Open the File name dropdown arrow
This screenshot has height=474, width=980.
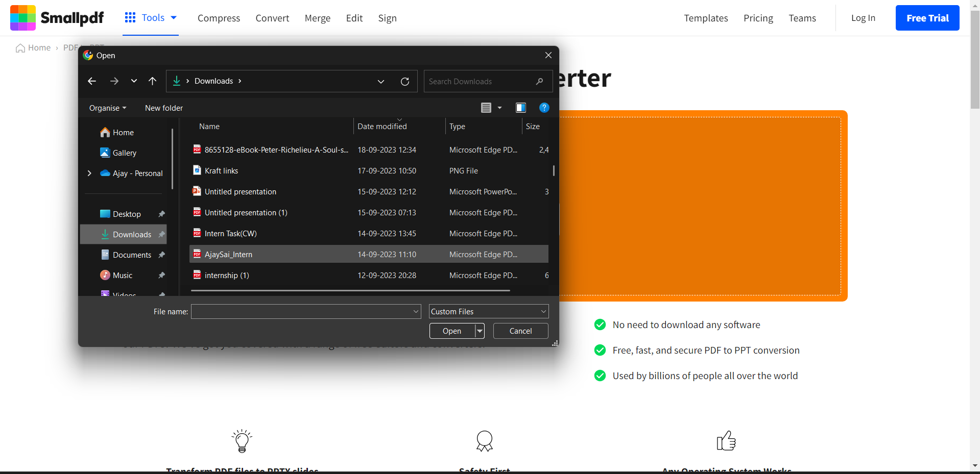416,312
